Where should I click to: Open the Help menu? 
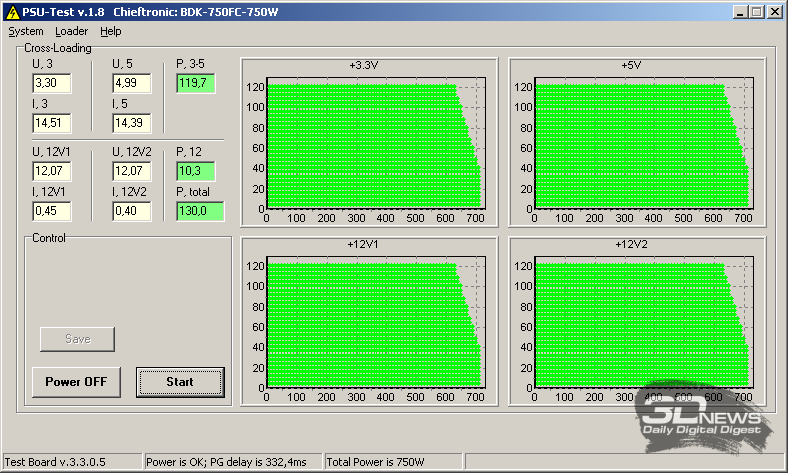[110, 31]
